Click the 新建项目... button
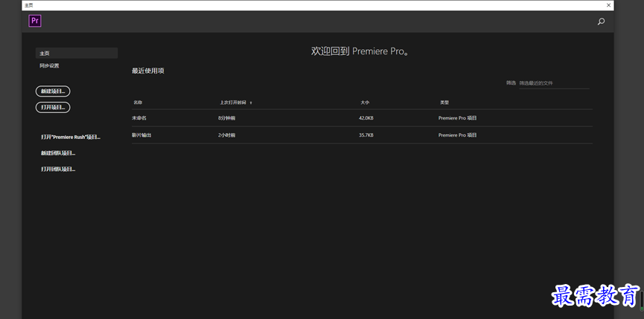 53,91
